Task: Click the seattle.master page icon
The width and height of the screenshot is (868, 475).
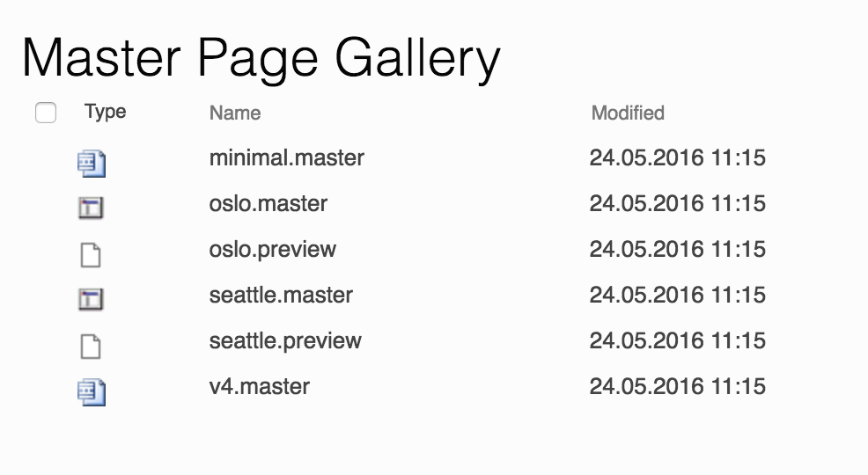Action: pos(91,300)
